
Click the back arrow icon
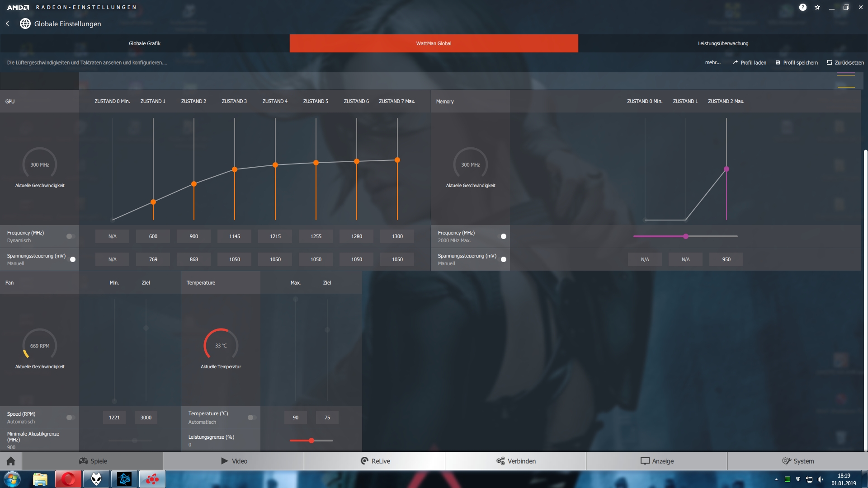click(7, 23)
